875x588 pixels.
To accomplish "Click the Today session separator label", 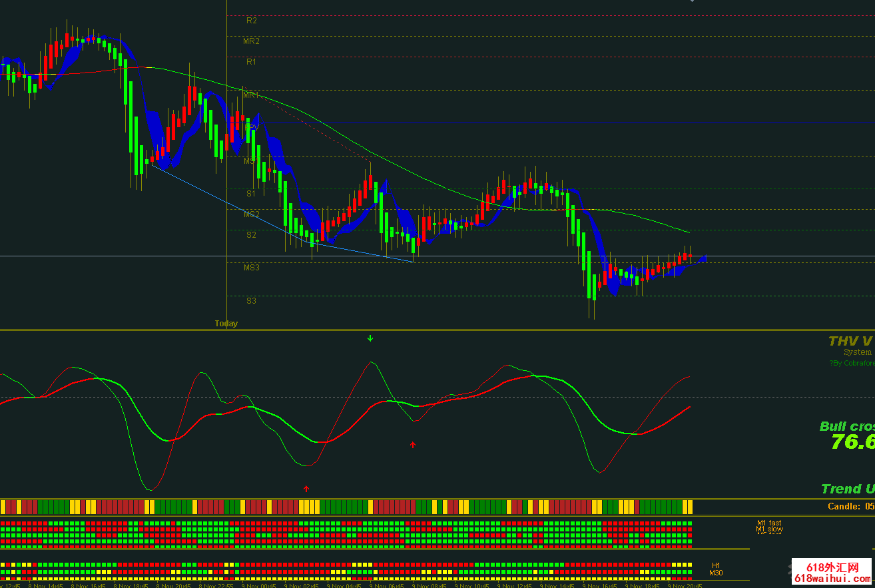I will pyautogui.click(x=226, y=324).
